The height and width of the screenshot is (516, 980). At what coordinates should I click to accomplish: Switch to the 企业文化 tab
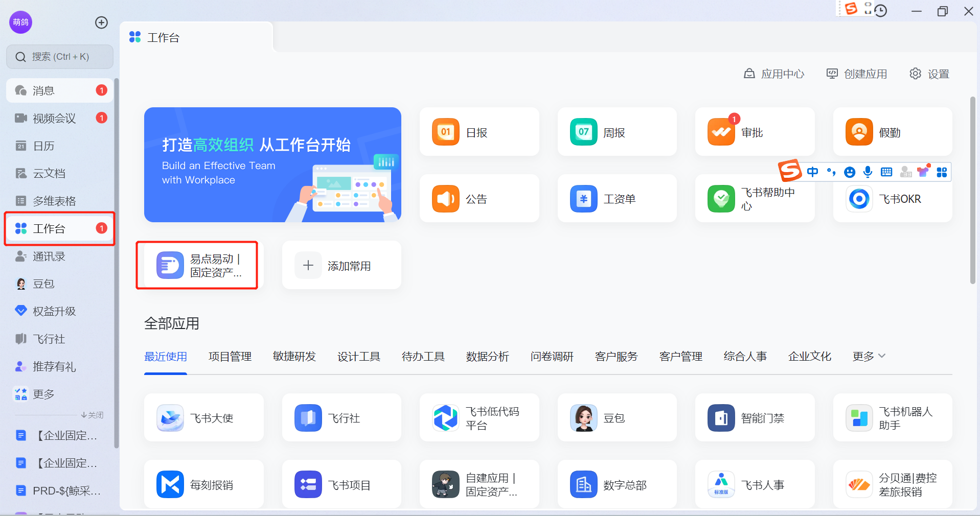coord(810,356)
